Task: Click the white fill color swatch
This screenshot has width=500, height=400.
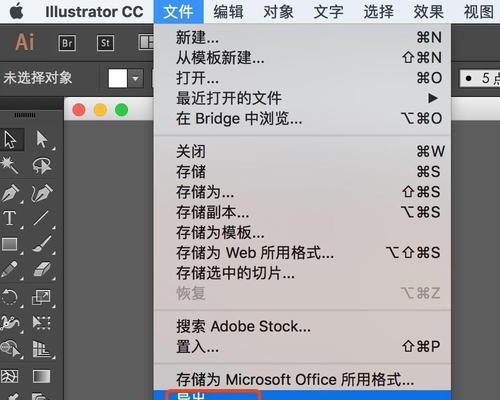Action: point(118,79)
